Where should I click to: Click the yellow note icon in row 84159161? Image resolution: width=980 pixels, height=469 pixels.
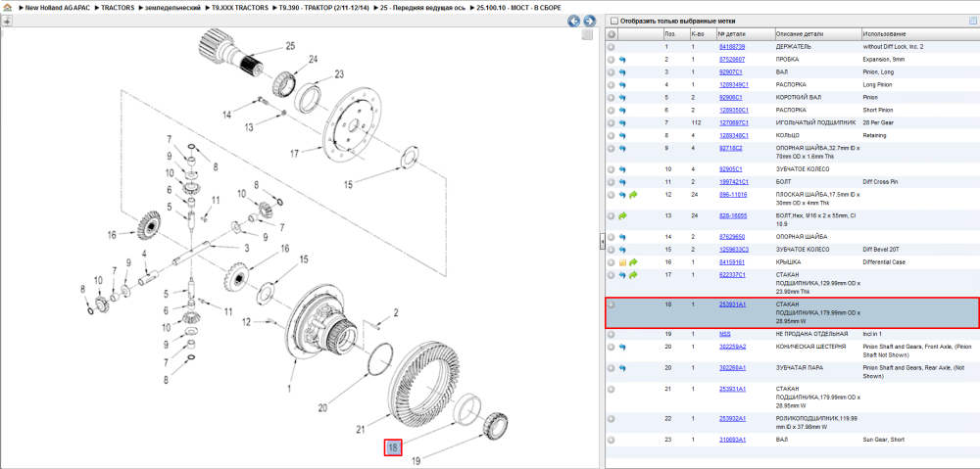tap(622, 262)
